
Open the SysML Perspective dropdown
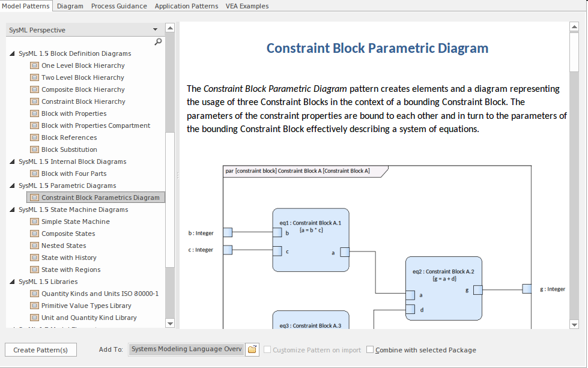(155, 29)
